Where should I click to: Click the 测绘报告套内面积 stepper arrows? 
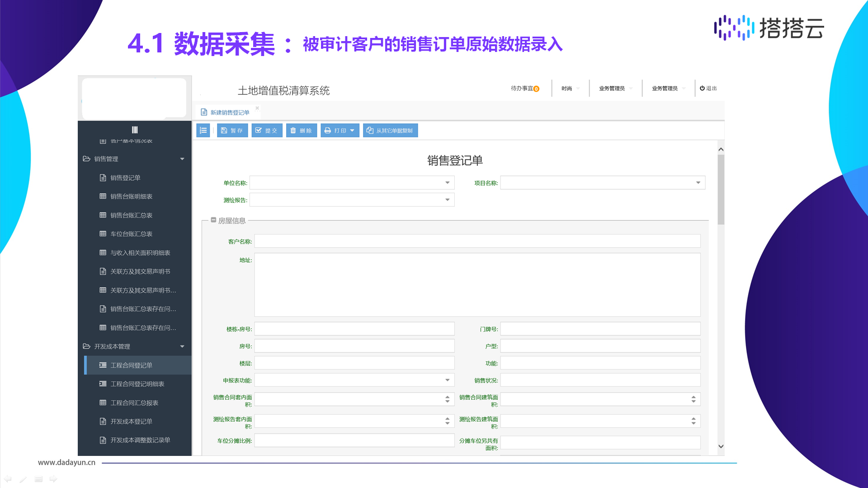[x=447, y=421]
